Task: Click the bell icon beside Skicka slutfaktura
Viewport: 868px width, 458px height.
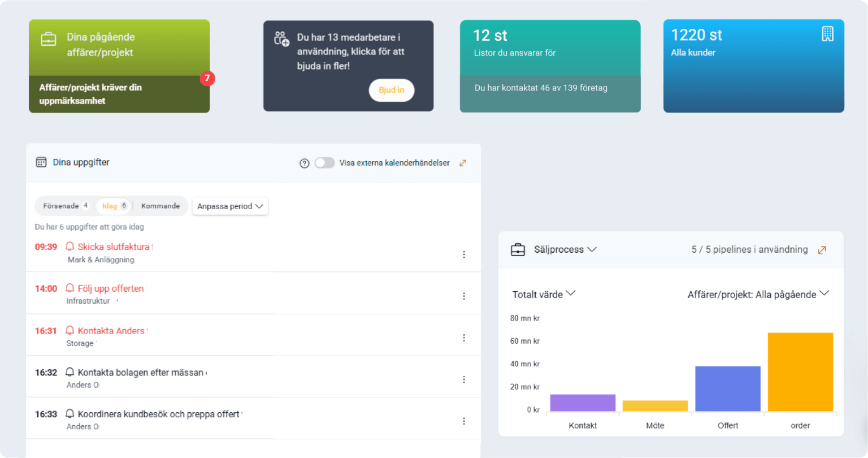Action: (x=70, y=247)
